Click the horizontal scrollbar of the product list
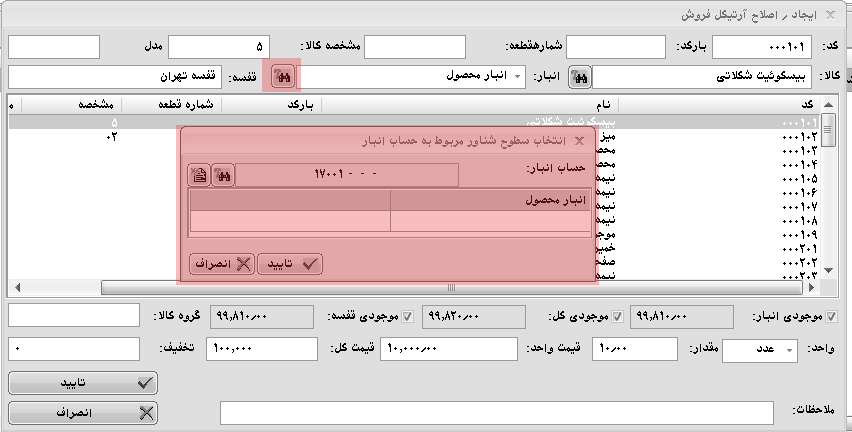 point(450,287)
